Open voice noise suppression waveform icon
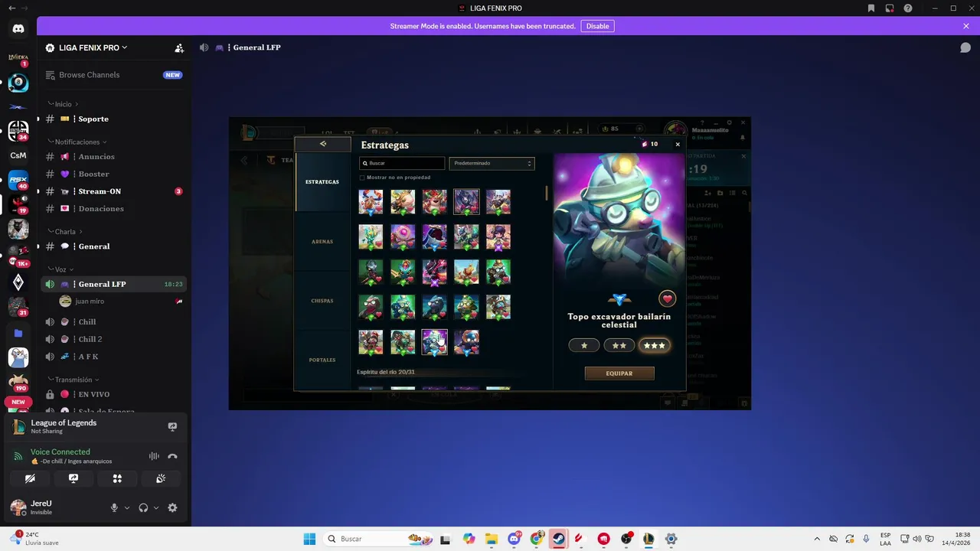This screenshot has width=980, height=551. pyautogui.click(x=154, y=456)
